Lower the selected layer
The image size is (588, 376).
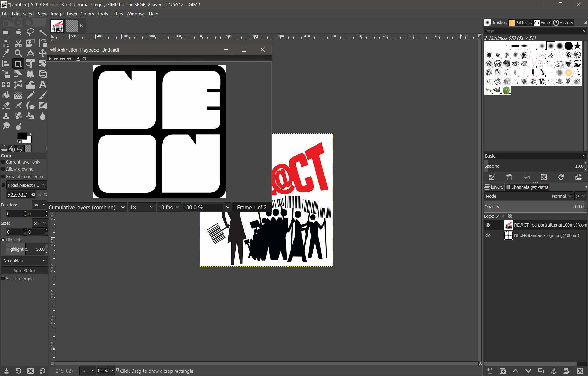pyautogui.click(x=528, y=371)
